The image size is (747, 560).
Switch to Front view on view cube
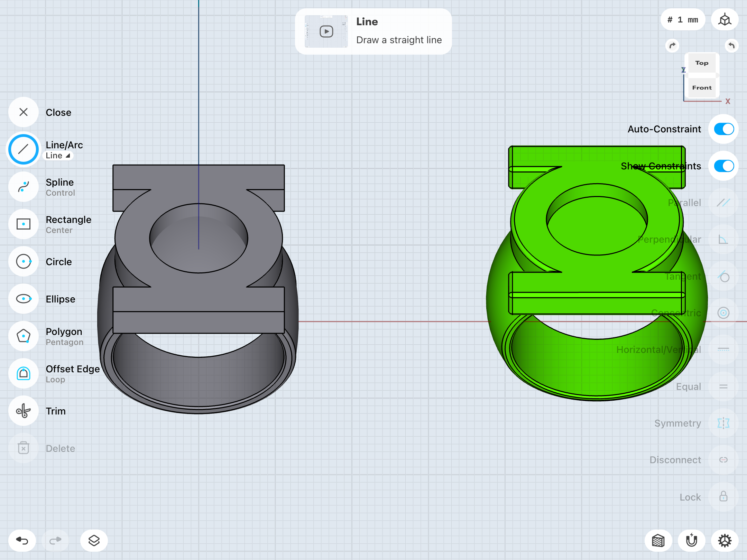tap(702, 88)
